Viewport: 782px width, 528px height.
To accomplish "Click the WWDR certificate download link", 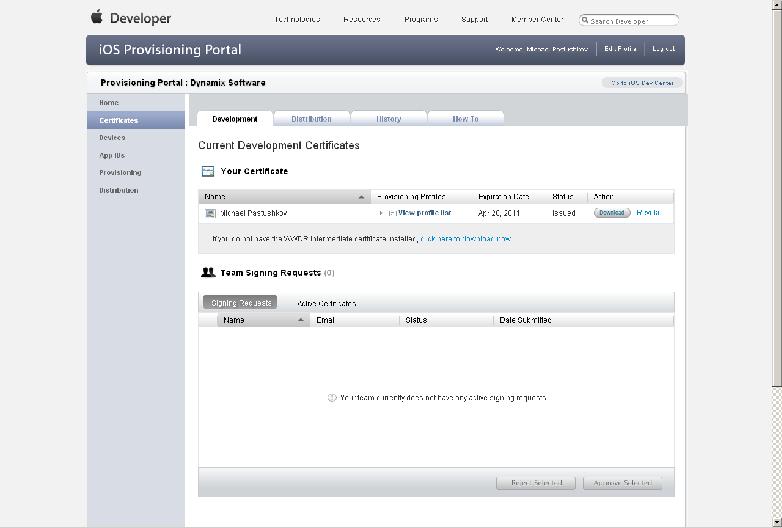I will coord(466,239).
